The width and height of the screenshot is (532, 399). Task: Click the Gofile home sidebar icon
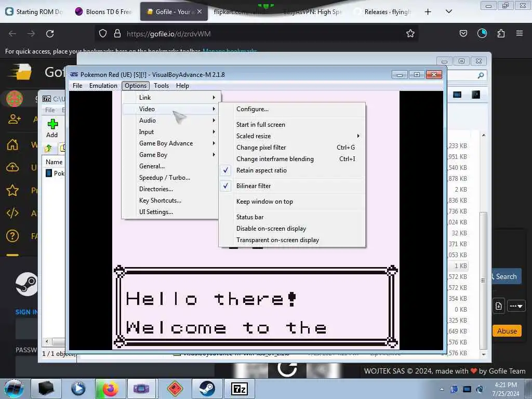pyautogui.click(x=12, y=144)
